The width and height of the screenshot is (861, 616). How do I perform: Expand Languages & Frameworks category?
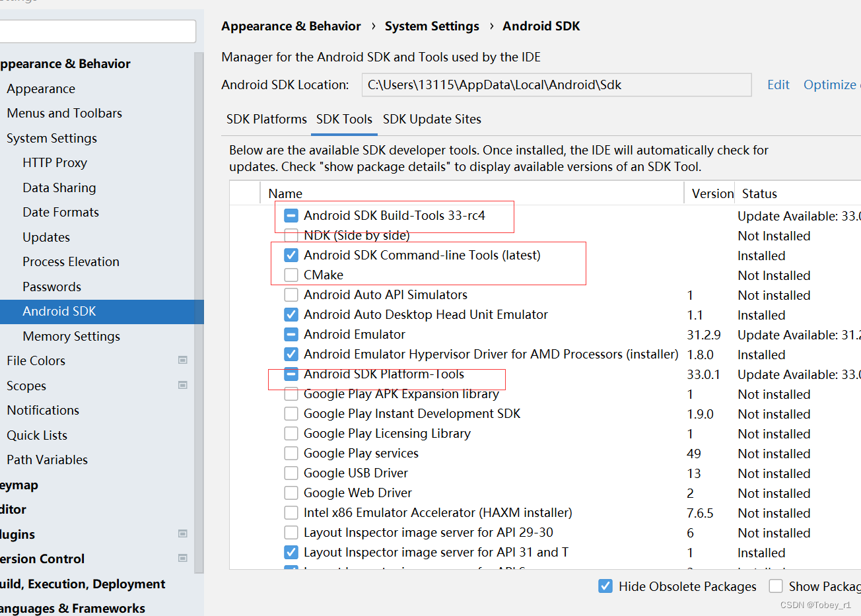[73, 608]
